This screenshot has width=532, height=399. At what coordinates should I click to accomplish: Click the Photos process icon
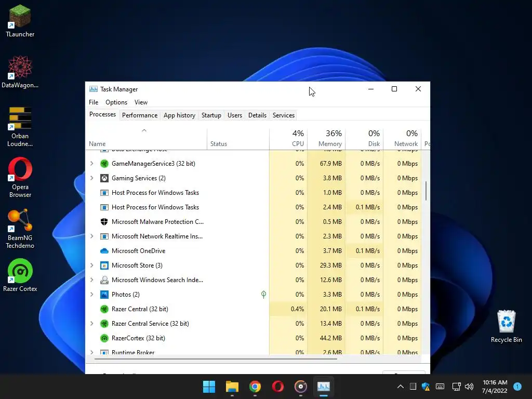pos(104,295)
